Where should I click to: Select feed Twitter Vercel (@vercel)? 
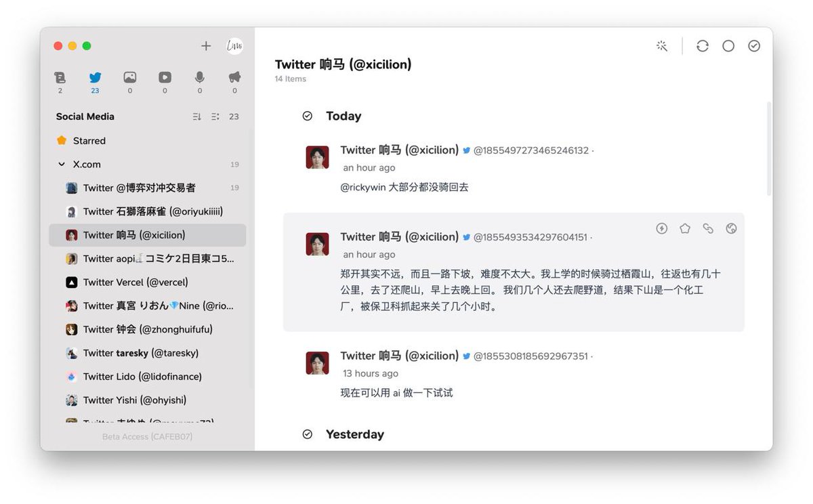coord(148,282)
